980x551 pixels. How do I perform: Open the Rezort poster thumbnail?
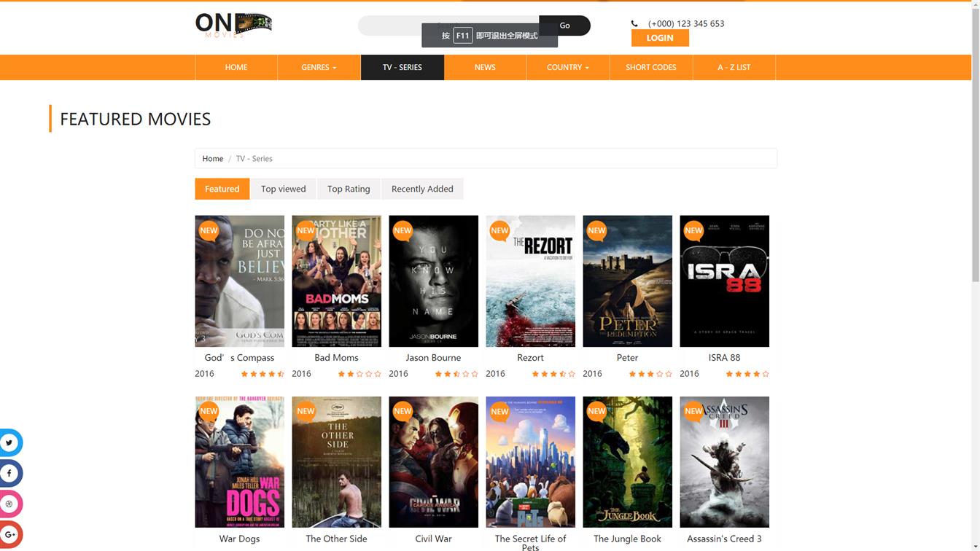[530, 281]
